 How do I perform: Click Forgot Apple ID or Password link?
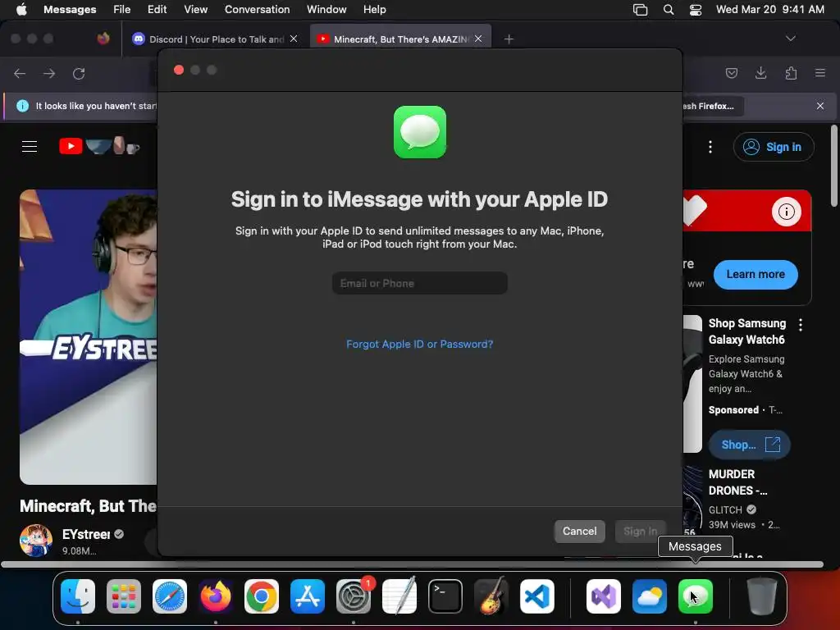point(419,344)
